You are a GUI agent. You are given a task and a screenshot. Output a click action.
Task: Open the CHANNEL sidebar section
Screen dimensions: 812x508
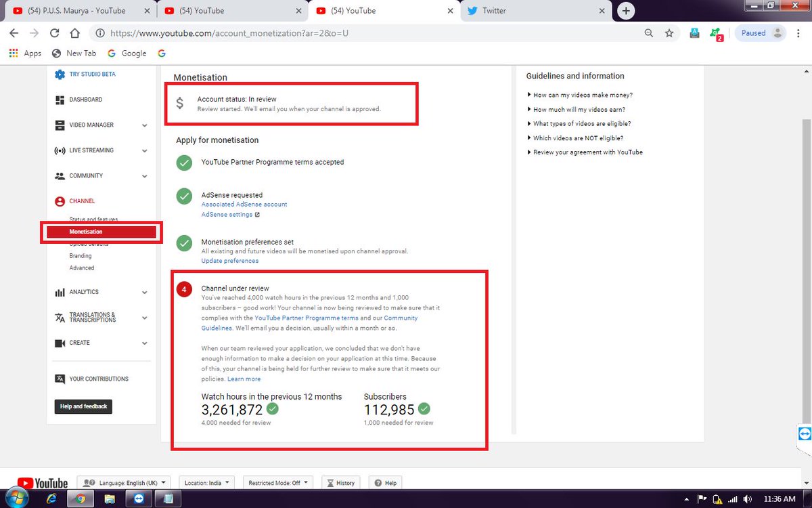[75, 201]
